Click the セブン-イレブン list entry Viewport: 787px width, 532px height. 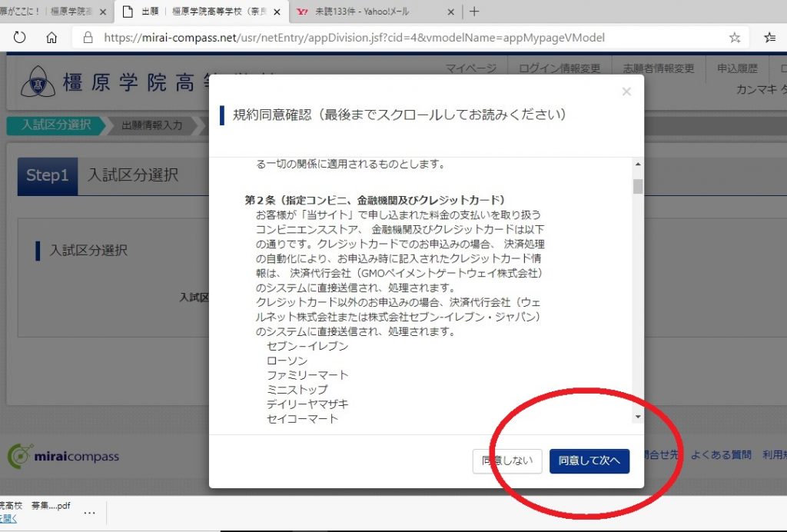click(307, 346)
